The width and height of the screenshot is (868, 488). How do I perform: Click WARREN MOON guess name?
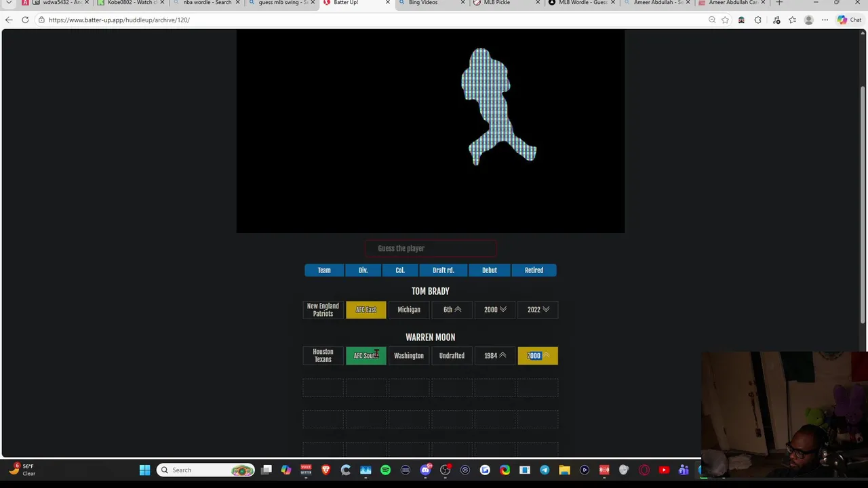431,338
